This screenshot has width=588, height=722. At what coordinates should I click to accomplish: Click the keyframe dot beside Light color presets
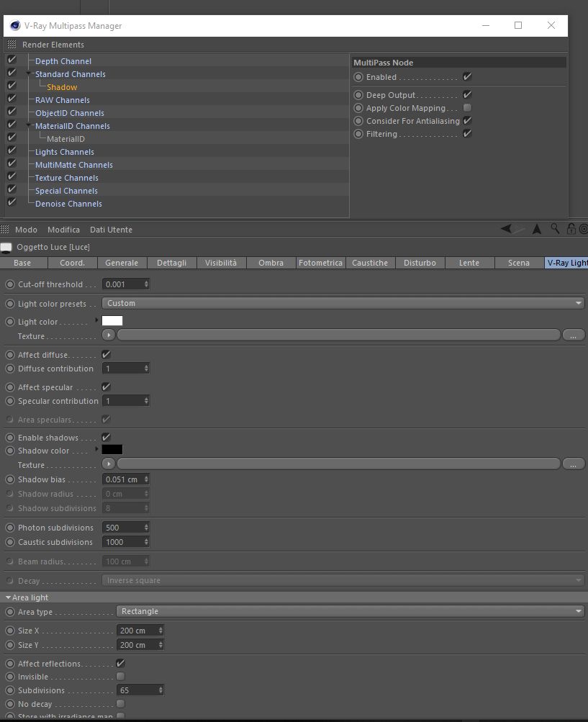pyautogui.click(x=10, y=304)
